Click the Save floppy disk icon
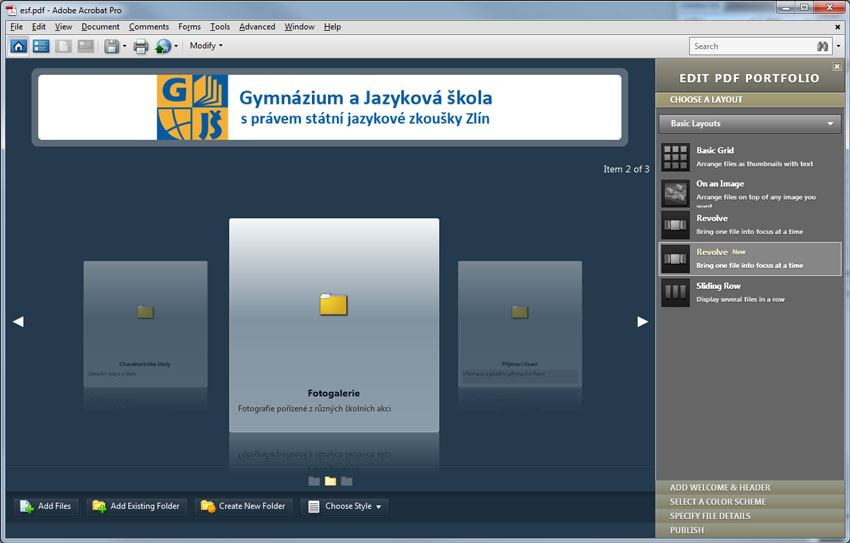The image size is (850, 543). point(111,46)
